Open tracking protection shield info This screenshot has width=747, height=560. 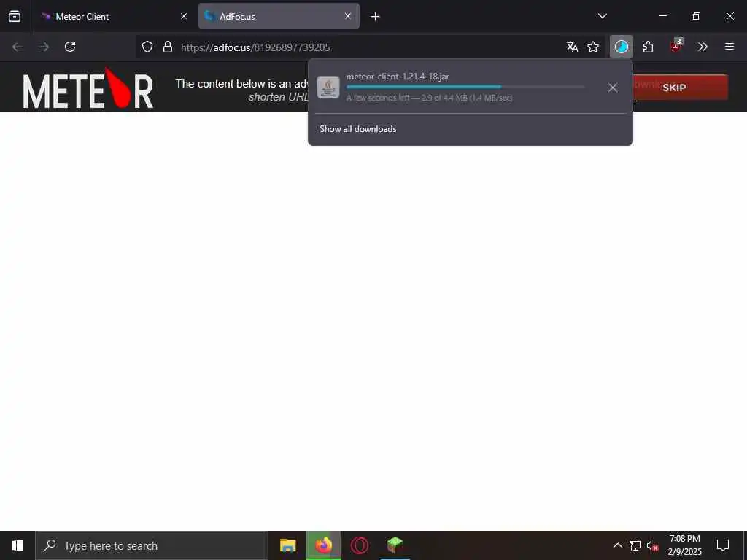147,47
